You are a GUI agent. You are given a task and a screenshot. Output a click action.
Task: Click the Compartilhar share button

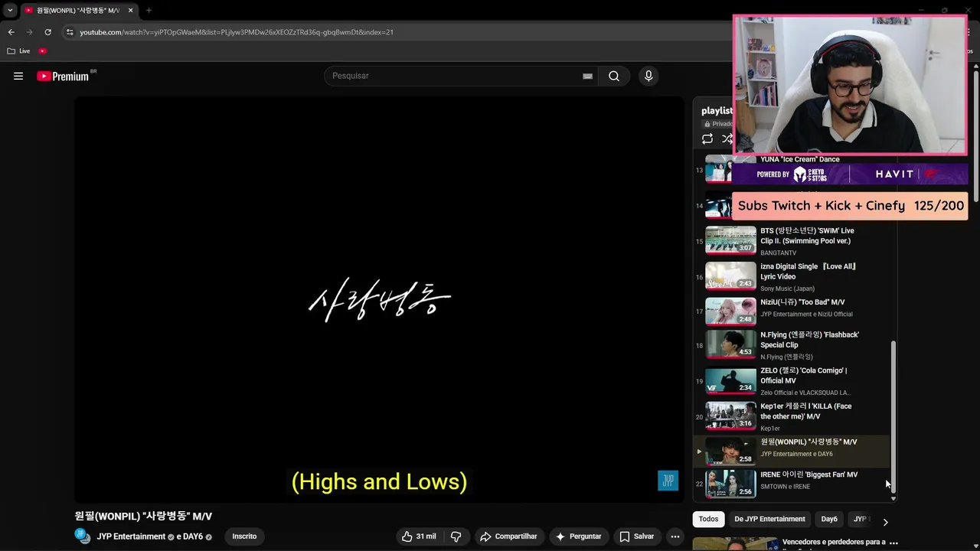pos(508,536)
